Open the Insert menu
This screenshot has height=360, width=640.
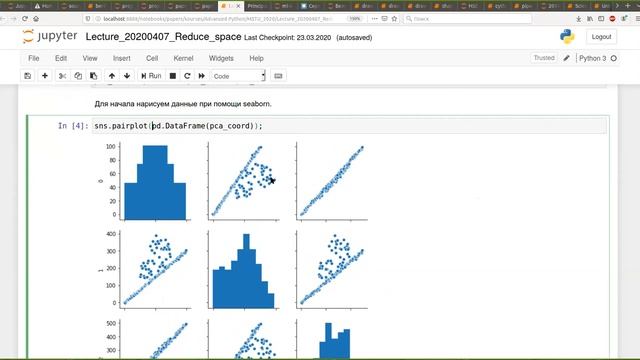(x=122, y=58)
